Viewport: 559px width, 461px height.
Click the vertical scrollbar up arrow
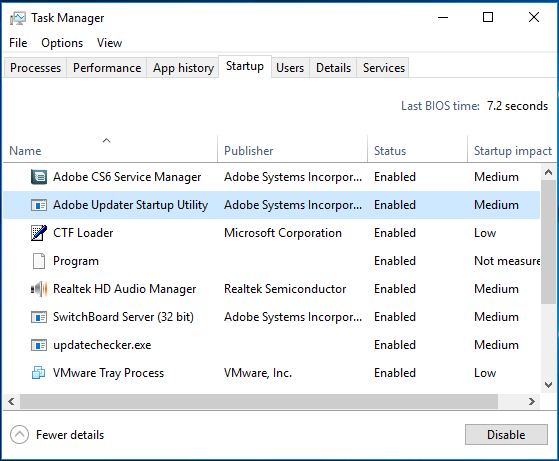[548, 173]
